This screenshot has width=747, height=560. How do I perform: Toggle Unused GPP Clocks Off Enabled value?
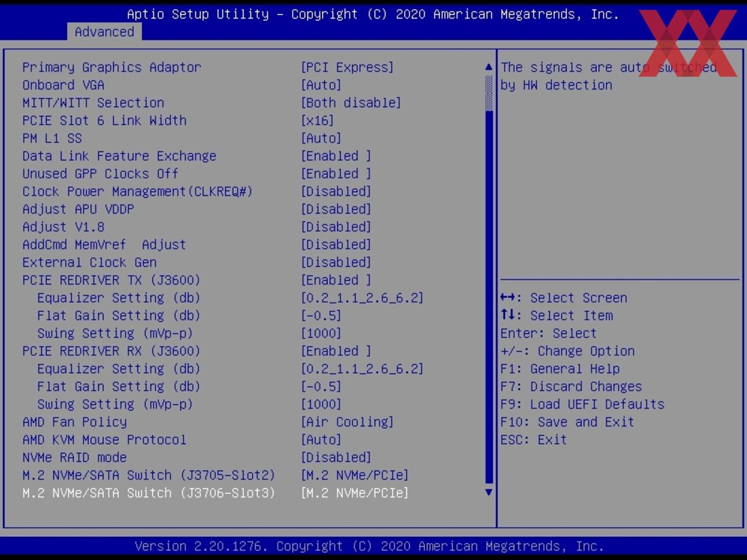coord(336,173)
